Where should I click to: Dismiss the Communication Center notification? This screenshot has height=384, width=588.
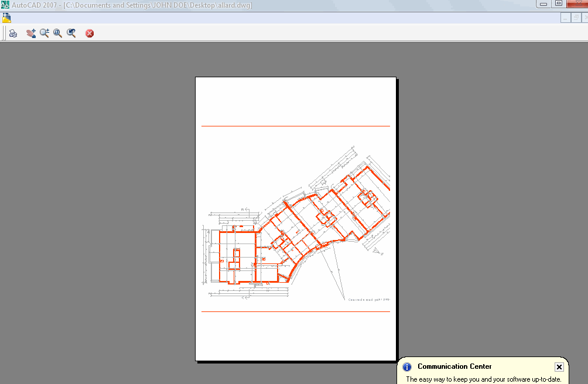coord(559,366)
